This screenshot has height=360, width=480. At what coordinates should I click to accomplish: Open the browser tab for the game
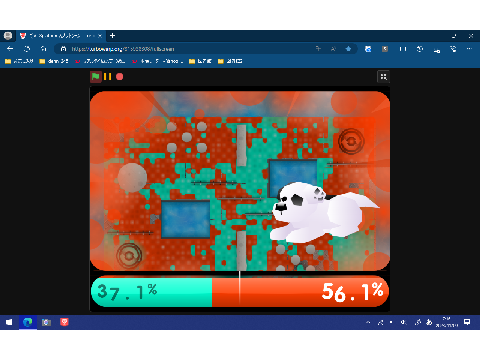61,36
